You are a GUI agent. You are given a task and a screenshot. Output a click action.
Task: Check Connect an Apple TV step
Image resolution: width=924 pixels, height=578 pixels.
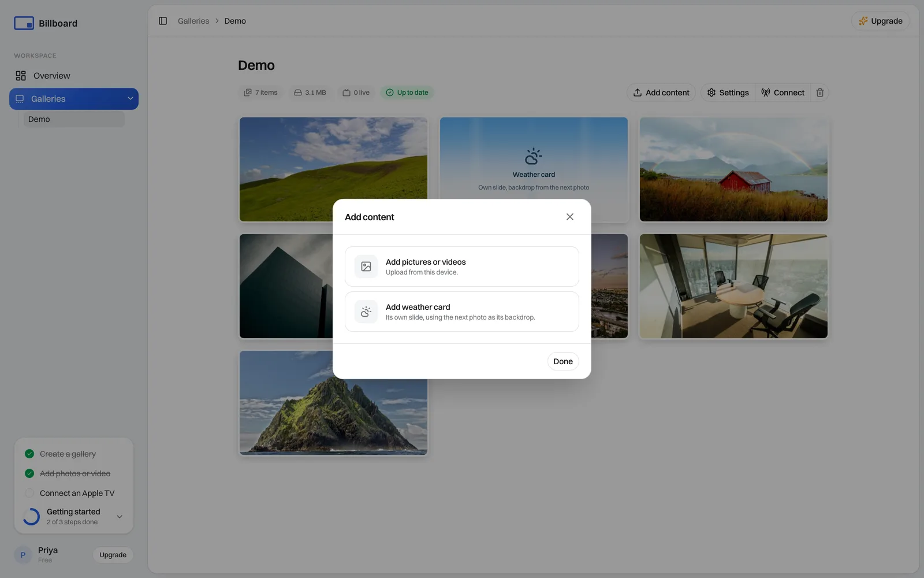coord(29,493)
